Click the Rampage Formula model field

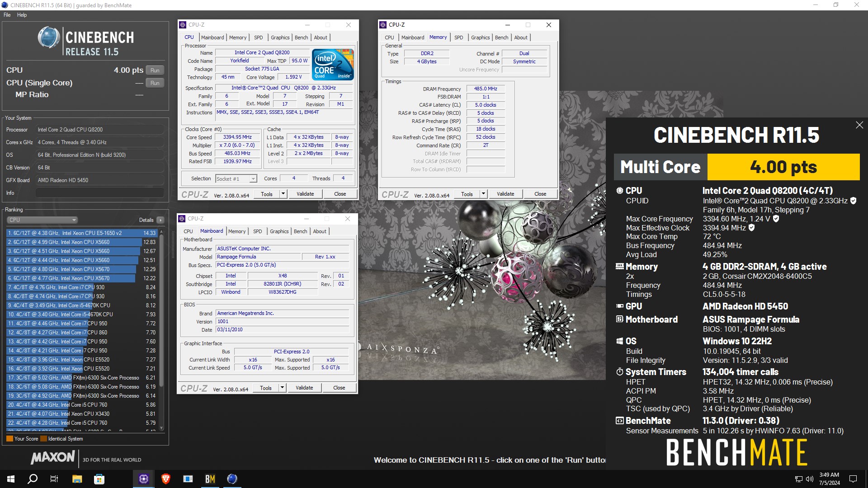tap(258, 257)
